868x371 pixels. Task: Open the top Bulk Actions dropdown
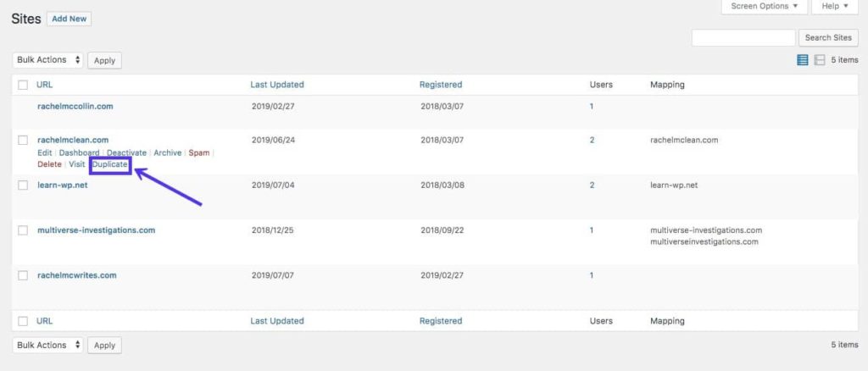point(49,60)
